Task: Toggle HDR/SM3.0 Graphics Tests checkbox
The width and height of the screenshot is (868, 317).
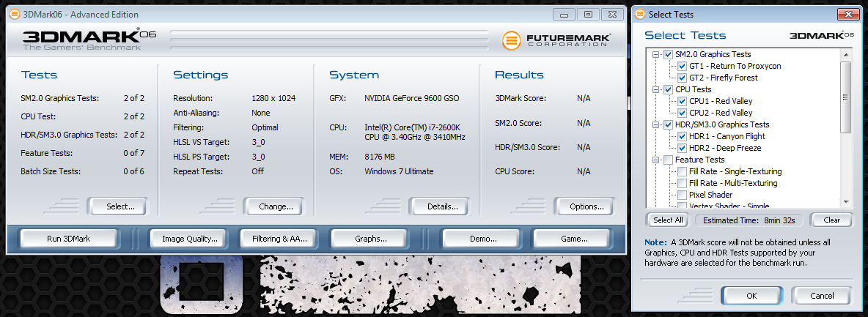Action: pyautogui.click(x=668, y=124)
